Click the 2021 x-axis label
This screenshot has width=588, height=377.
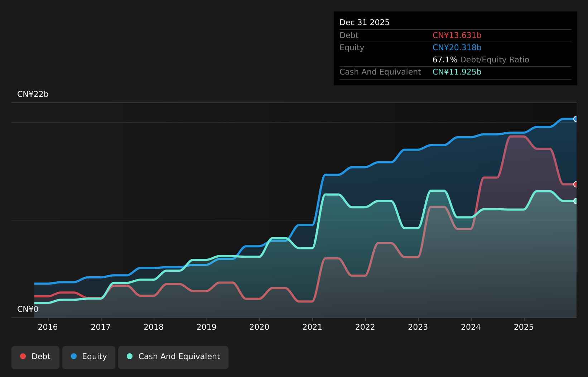[x=312, y=327]
